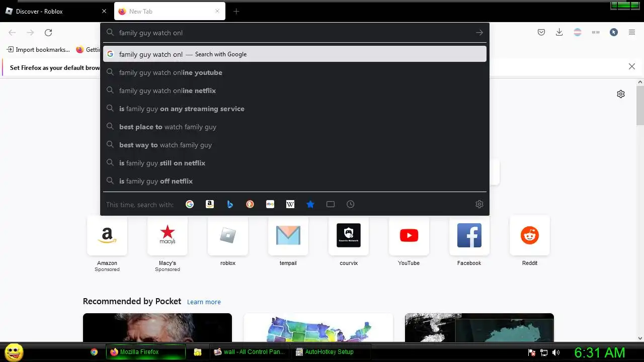Launch Chrome from the taskbar
Image resolution: width=644 pixels, height=362 pixels.
tap(94, 352)
